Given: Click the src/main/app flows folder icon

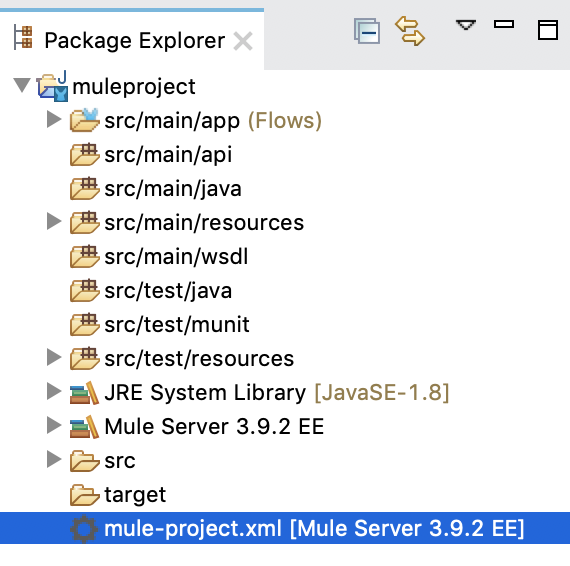Looking at the screenshot, I should [84, 119].
